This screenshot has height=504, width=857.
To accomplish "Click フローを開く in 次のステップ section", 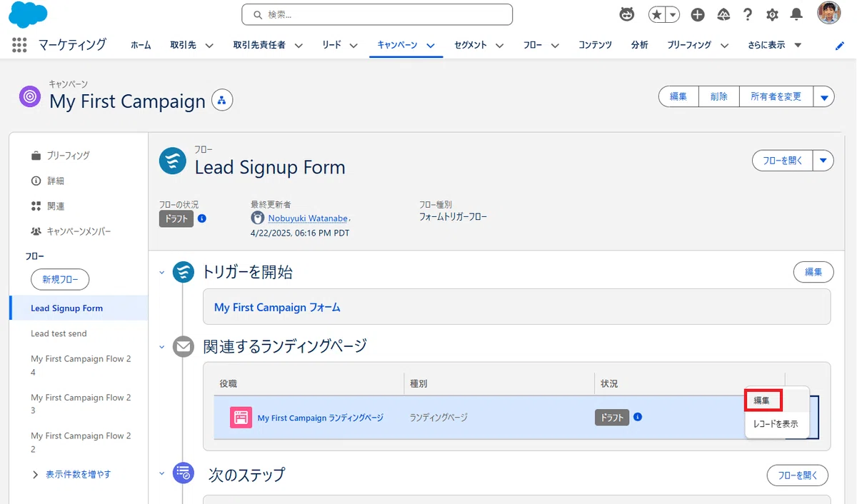I will [798, 475].
